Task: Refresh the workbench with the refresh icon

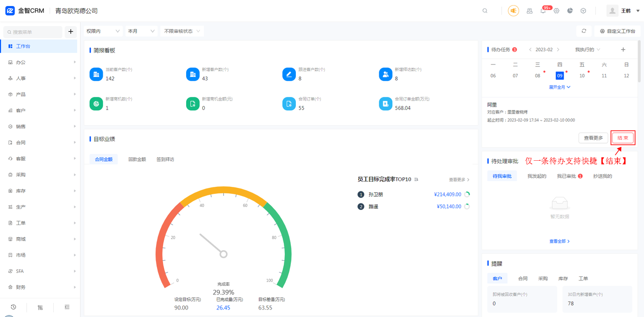Action: [x=584, y=31]
